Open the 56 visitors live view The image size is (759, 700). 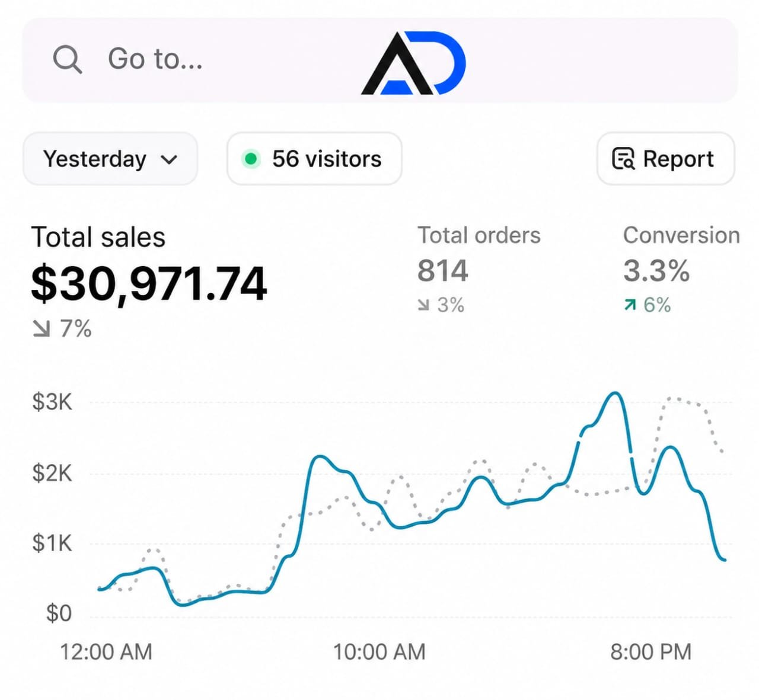coord(314,159)
